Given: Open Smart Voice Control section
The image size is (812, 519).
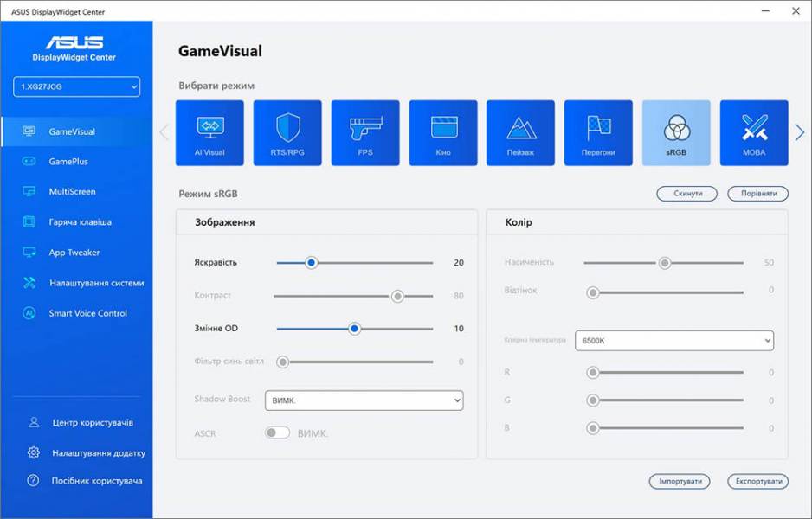Looking at the screenshot, I should pos(77,313).
